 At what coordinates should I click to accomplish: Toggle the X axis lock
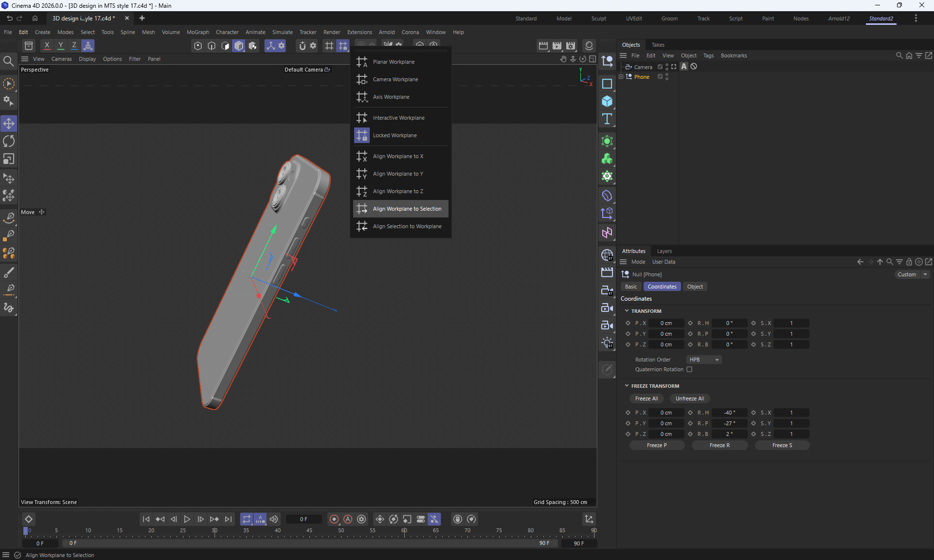point(47,46)
